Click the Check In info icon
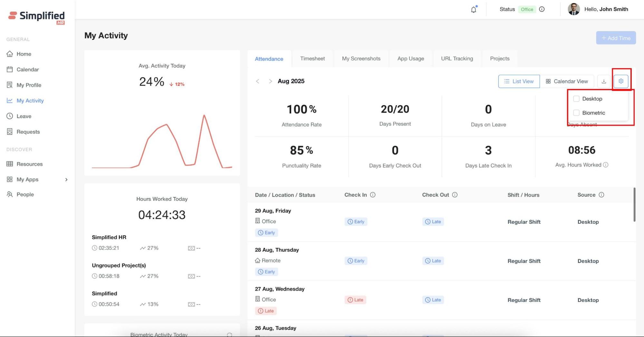644x337 pixels. [x=373, y=195]
